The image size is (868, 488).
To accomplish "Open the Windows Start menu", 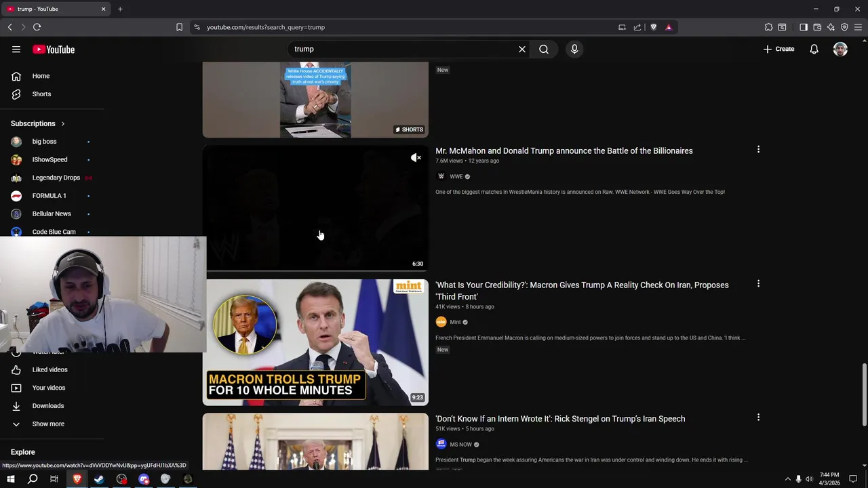I will pos(10,479).
